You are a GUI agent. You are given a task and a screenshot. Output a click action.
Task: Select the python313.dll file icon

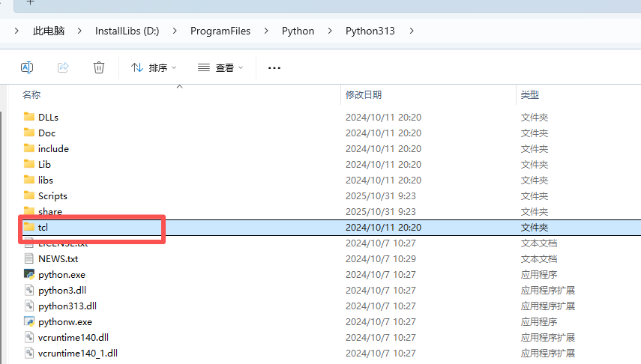pyautogui.click(x=29, y=306)
